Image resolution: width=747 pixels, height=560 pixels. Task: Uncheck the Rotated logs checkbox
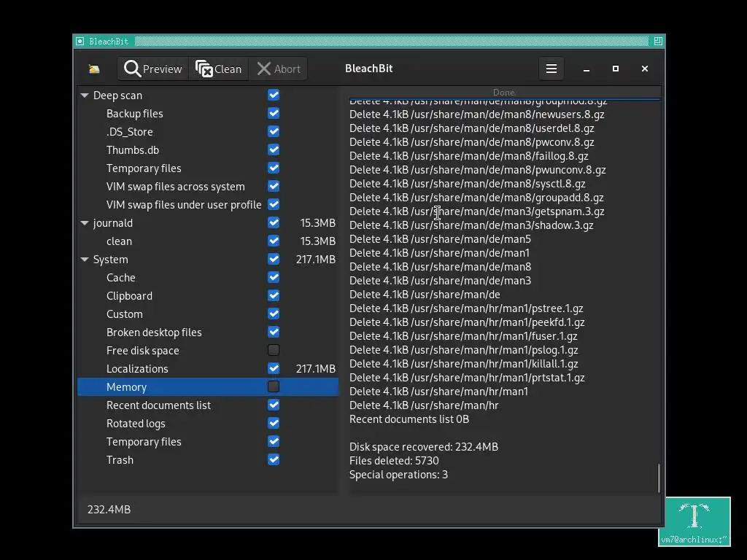[274, 424]
